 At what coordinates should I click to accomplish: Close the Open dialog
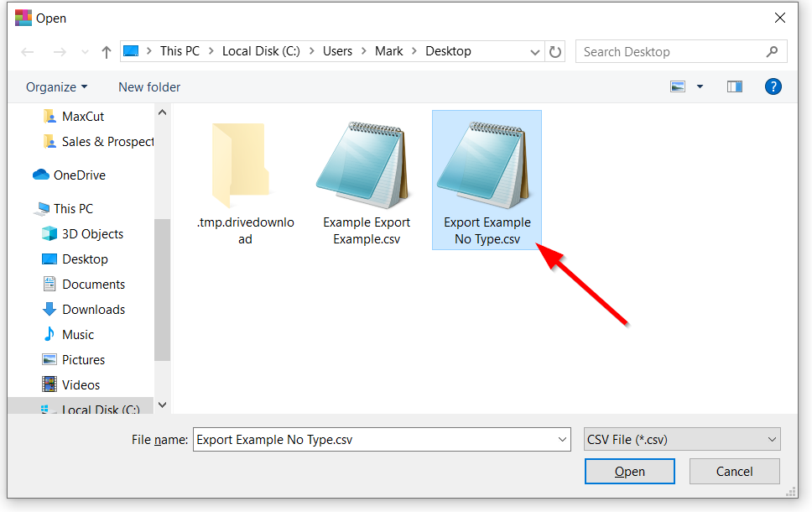[780, 18]
